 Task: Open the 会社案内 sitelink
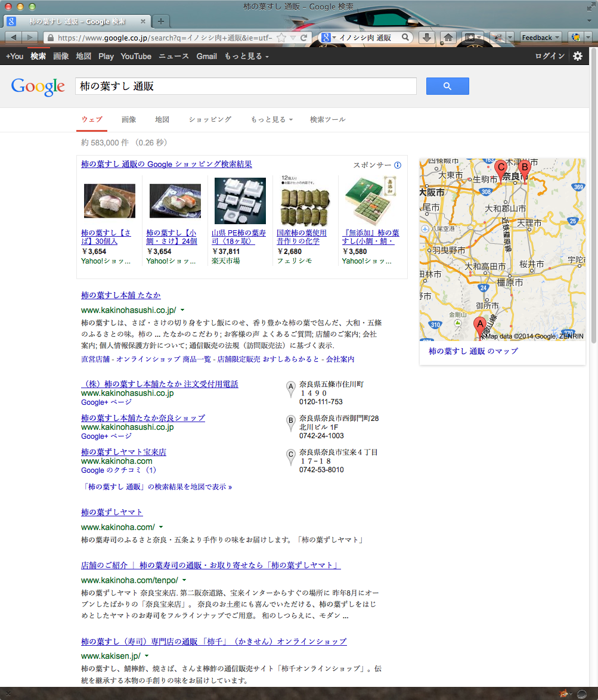pos(340,359)
